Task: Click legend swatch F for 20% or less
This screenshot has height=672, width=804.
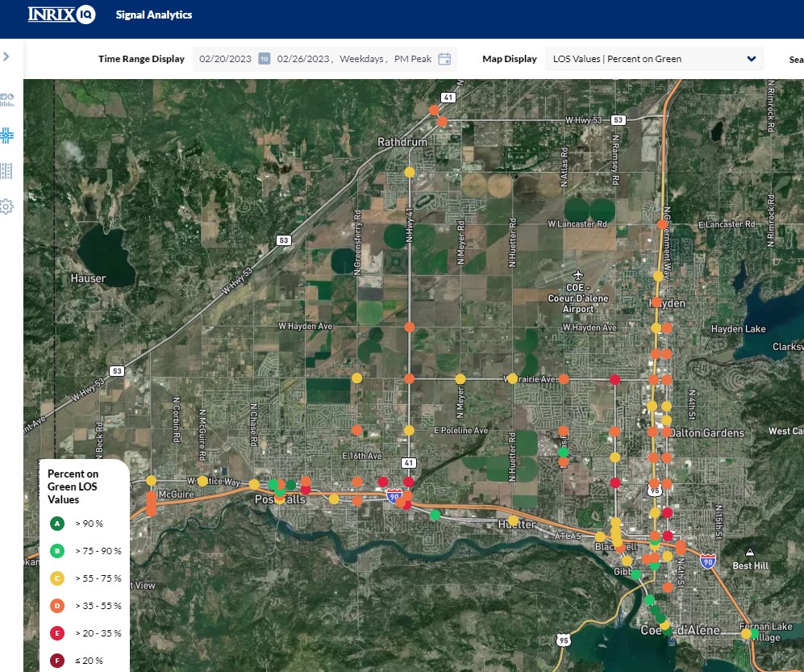Action: pos(57,661)
